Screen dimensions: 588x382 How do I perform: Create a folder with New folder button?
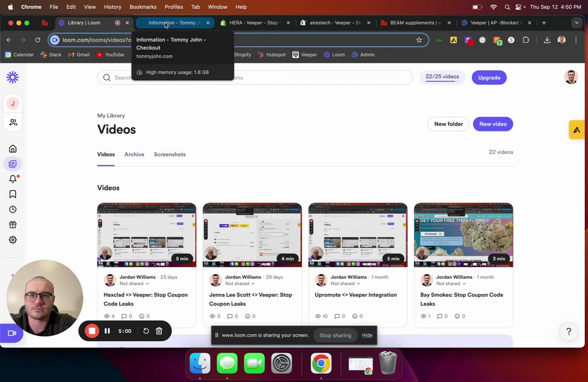[x=448, y=124]
